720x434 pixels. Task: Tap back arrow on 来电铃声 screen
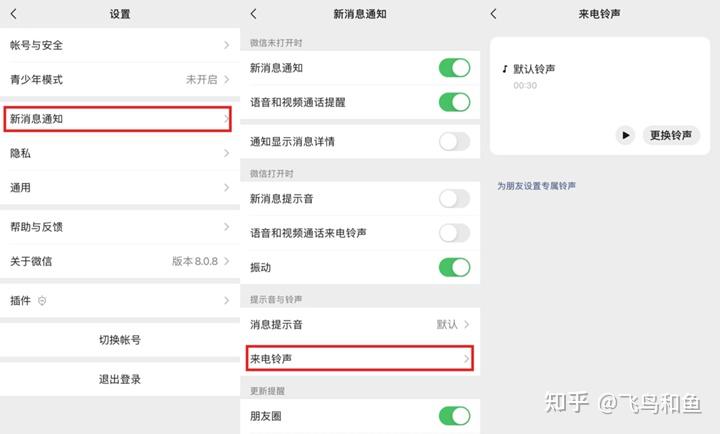click(x=494, y=14)
